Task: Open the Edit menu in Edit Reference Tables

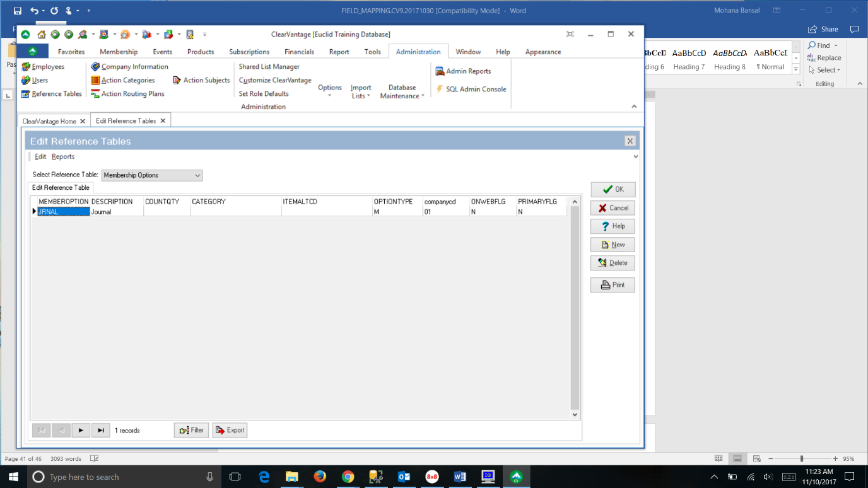Action: tap(40, 156)
